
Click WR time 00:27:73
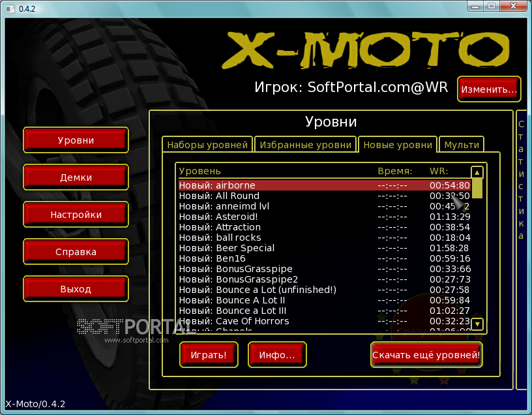(x=450, y=279)
